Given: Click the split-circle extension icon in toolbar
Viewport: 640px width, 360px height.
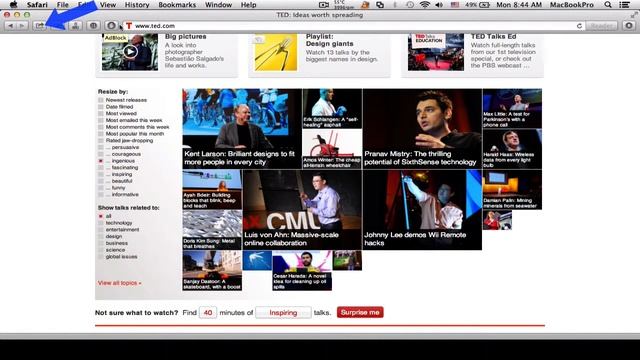Looking at the screenshot, I should [93, 26].
